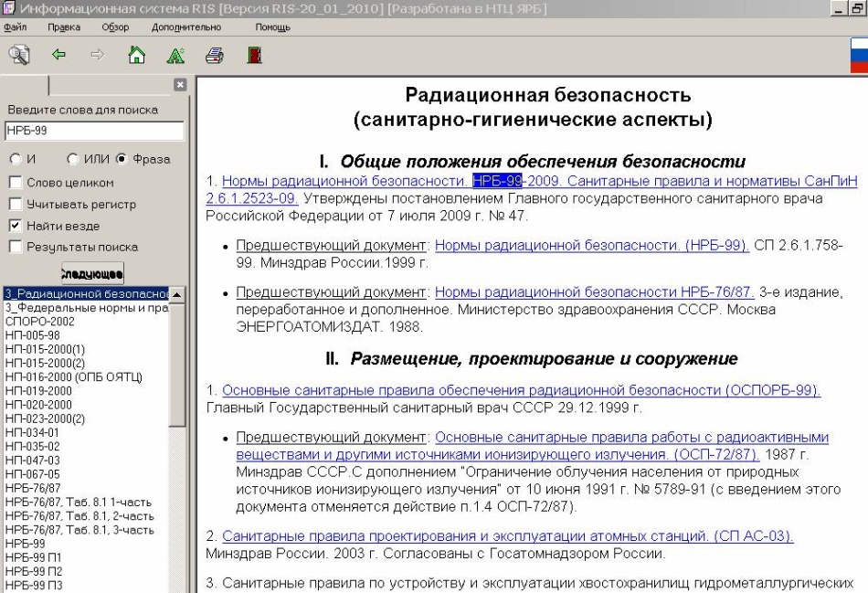868x593 pixels.
Task: Select НП-020-2000 in the list
Action: coord(38,405)
